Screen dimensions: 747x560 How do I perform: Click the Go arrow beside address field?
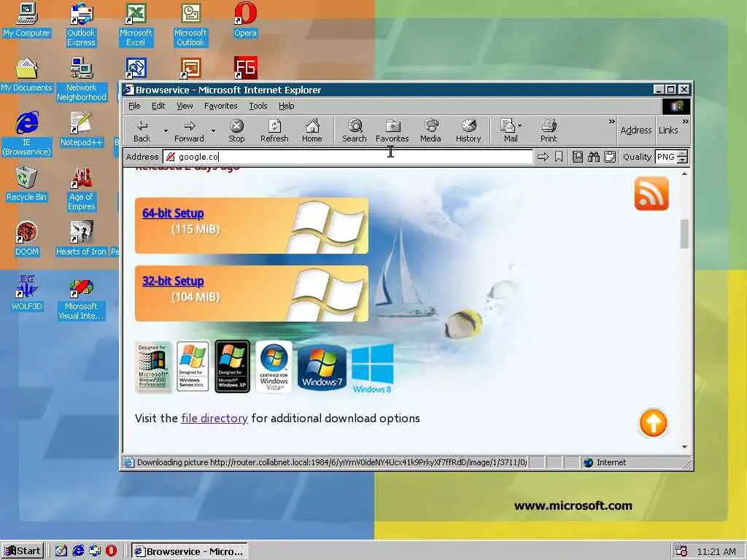pos(543,157)
